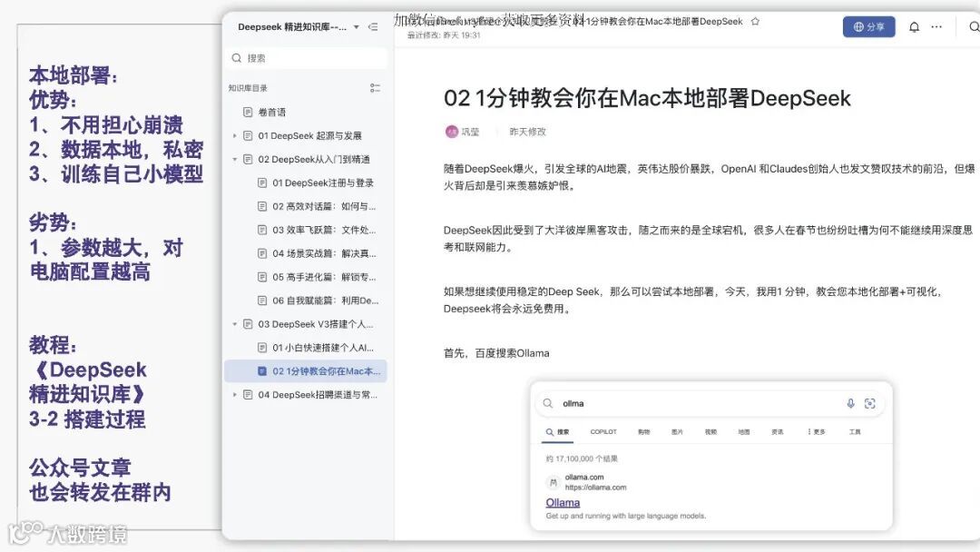The width and height of the screenshot is (980, 552).
Task: Open the Ollama result link
Action: tap(563, 503)
